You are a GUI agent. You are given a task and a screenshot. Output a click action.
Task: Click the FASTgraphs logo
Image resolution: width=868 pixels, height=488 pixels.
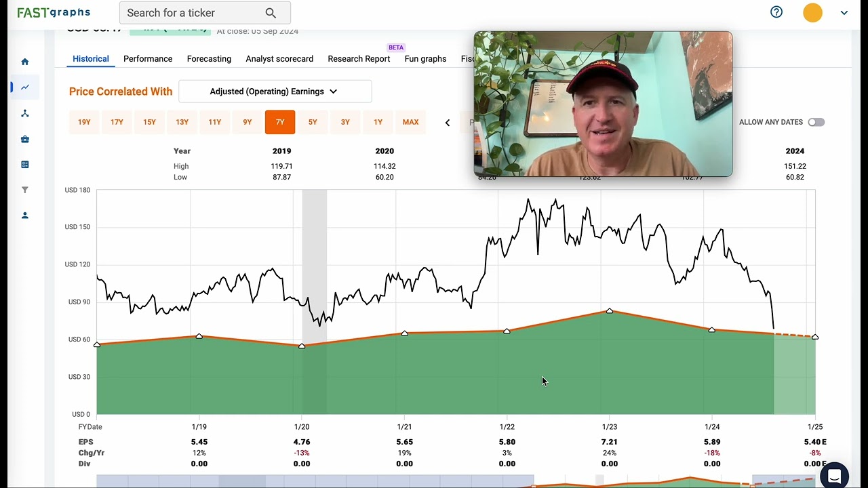tap(54, 12)
